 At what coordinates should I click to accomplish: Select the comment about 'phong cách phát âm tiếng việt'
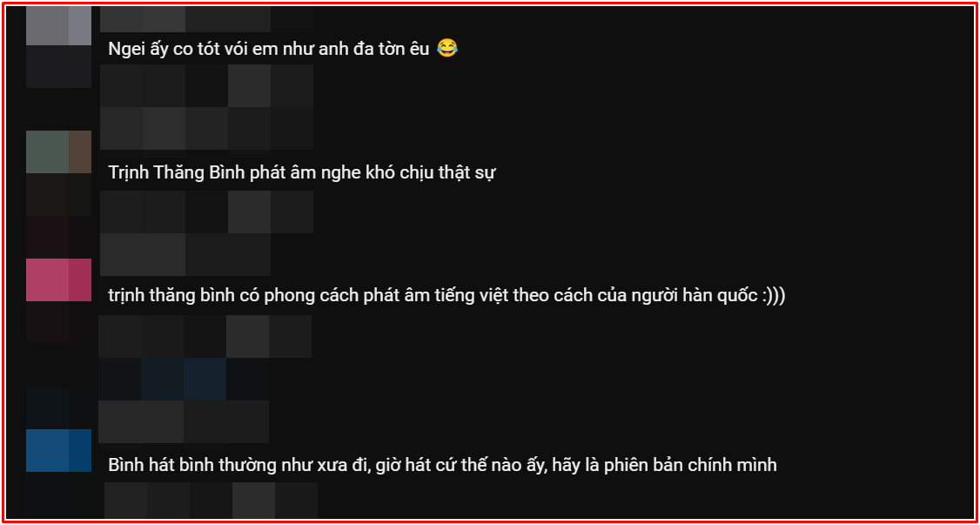point(446,296)
